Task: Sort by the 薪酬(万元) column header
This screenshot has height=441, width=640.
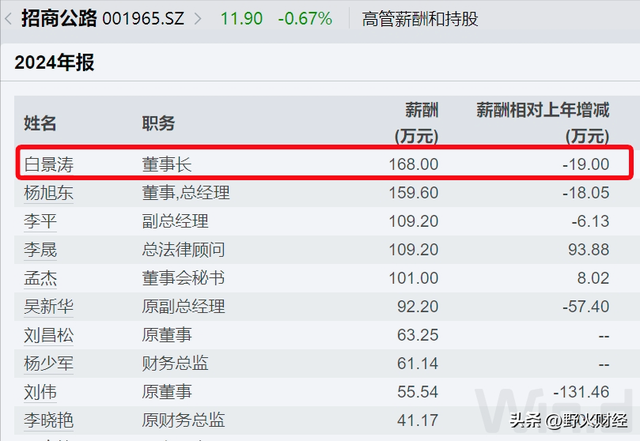Action: point(416,123)
